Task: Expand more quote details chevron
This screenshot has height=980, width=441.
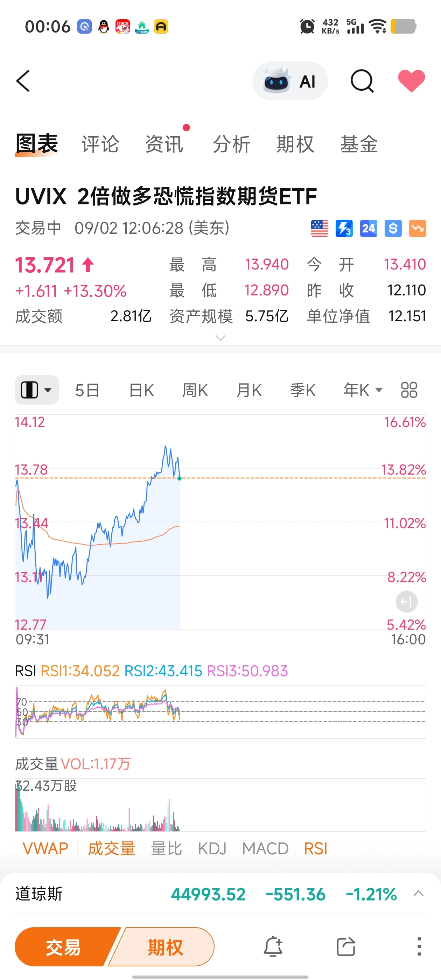Action: (220, 338)
